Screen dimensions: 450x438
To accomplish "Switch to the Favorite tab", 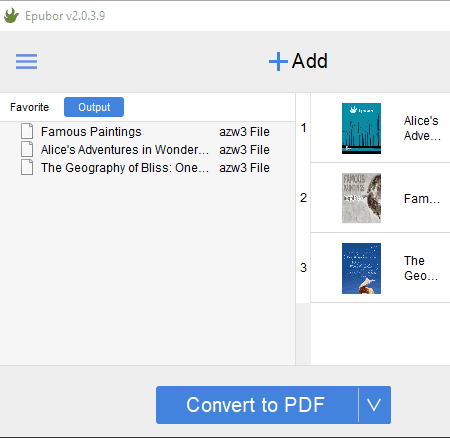I will 29,107.
